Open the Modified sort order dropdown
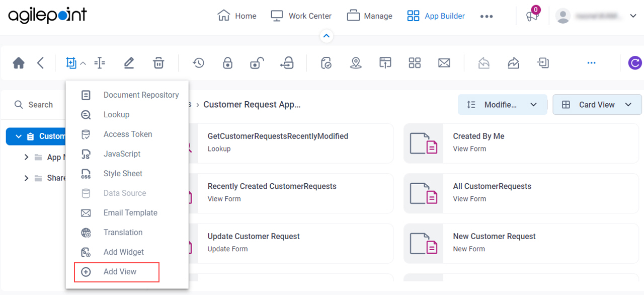 pos(502,105)
